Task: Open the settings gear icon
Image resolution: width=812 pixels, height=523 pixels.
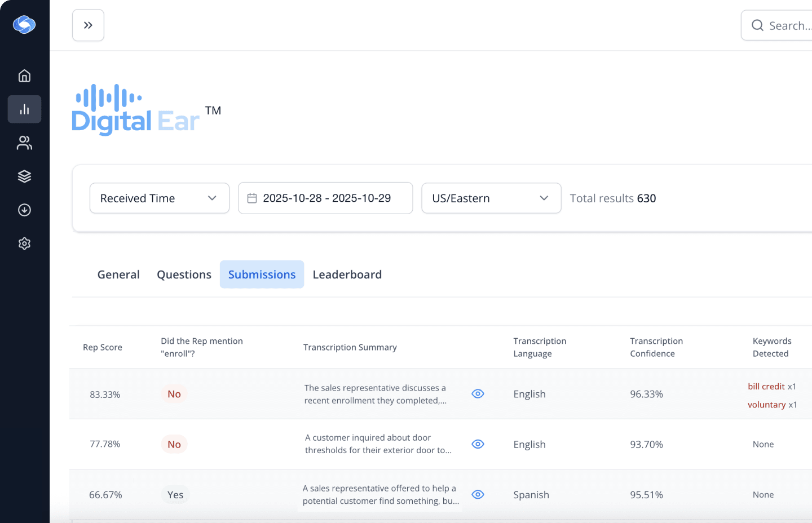Action: coord(24,243)
